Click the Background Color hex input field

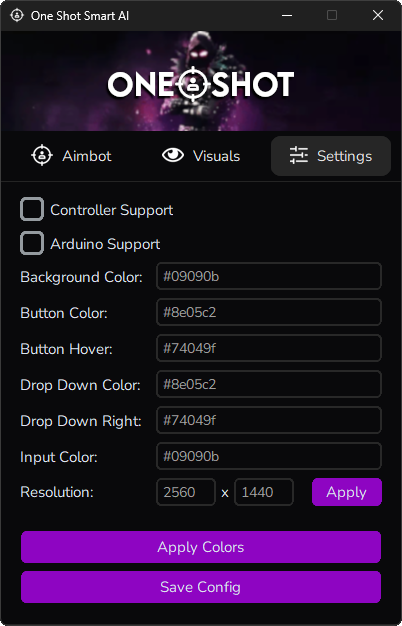coord(269,276)
